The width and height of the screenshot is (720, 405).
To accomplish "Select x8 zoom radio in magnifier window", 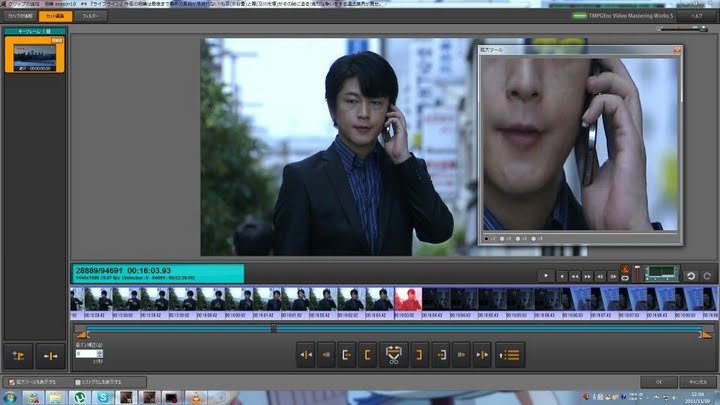I will pos(534,239).
